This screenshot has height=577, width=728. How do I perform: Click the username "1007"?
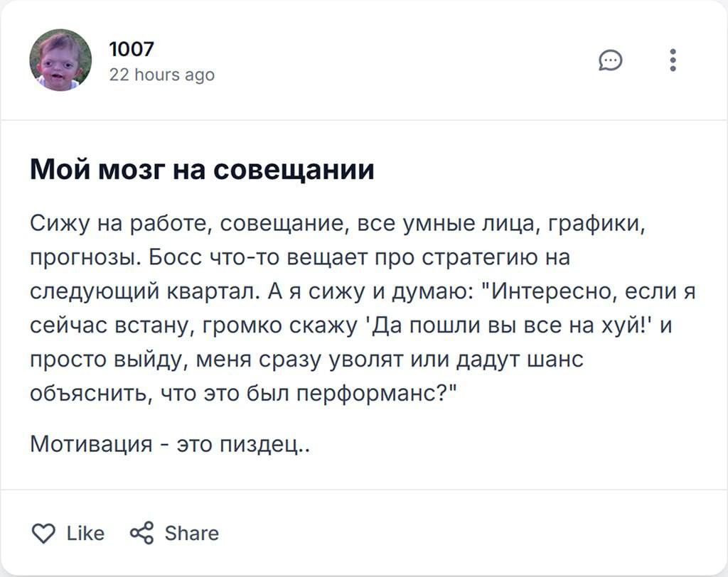point(131,49)
